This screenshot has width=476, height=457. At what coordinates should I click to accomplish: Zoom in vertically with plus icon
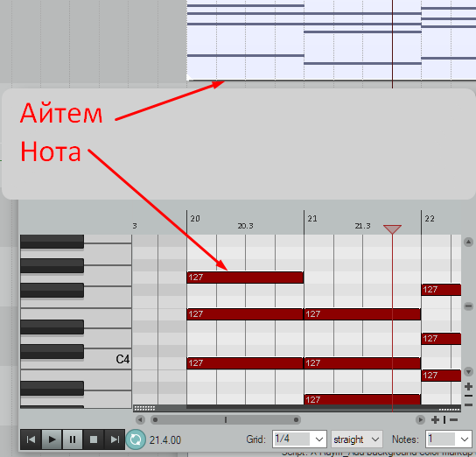coord(468,387)
